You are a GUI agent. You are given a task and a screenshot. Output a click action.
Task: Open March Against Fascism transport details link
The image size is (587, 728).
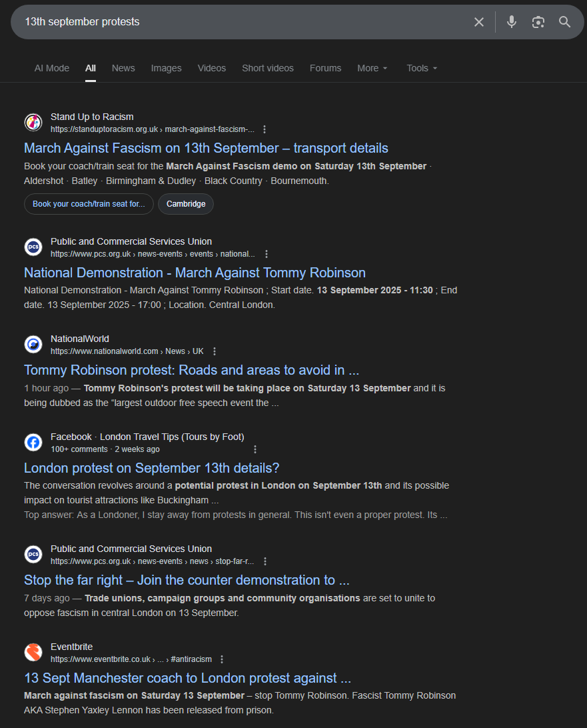coord(206,148)
